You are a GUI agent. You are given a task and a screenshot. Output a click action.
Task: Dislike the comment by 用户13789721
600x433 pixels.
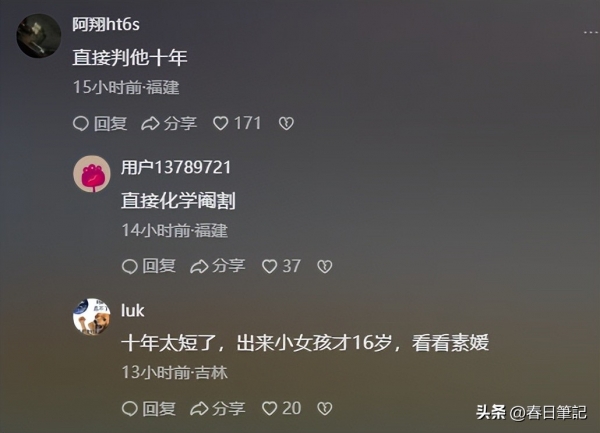click(324, 266)
